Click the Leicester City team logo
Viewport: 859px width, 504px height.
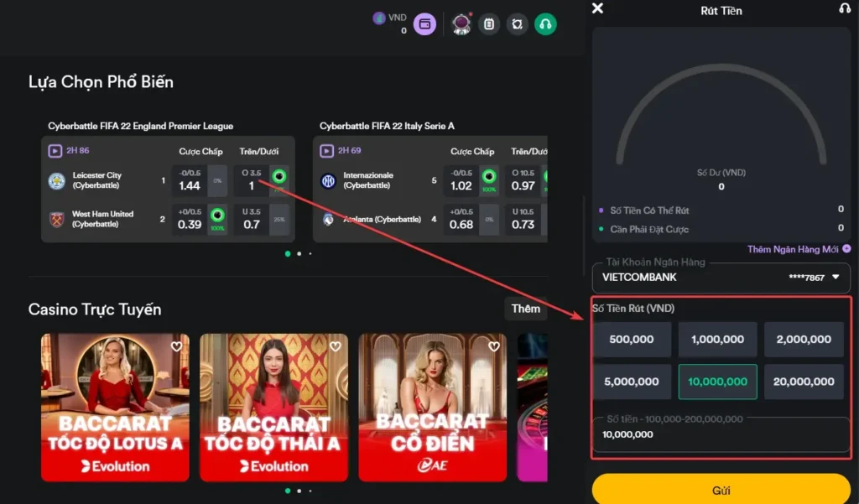(57, 181)
